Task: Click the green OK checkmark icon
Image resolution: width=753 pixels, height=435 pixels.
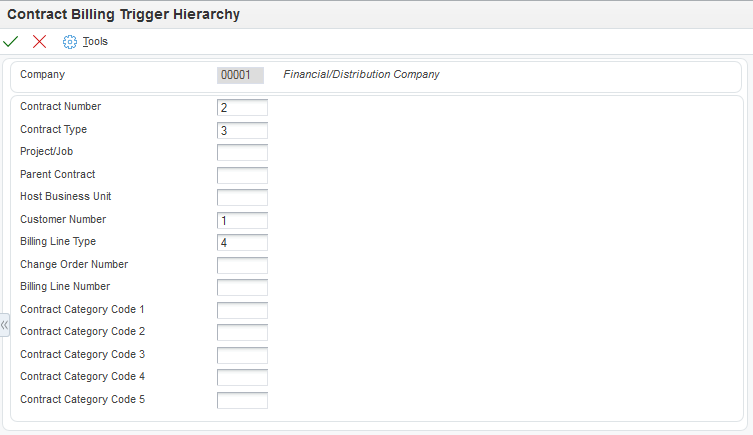Action: pos(11,41)
